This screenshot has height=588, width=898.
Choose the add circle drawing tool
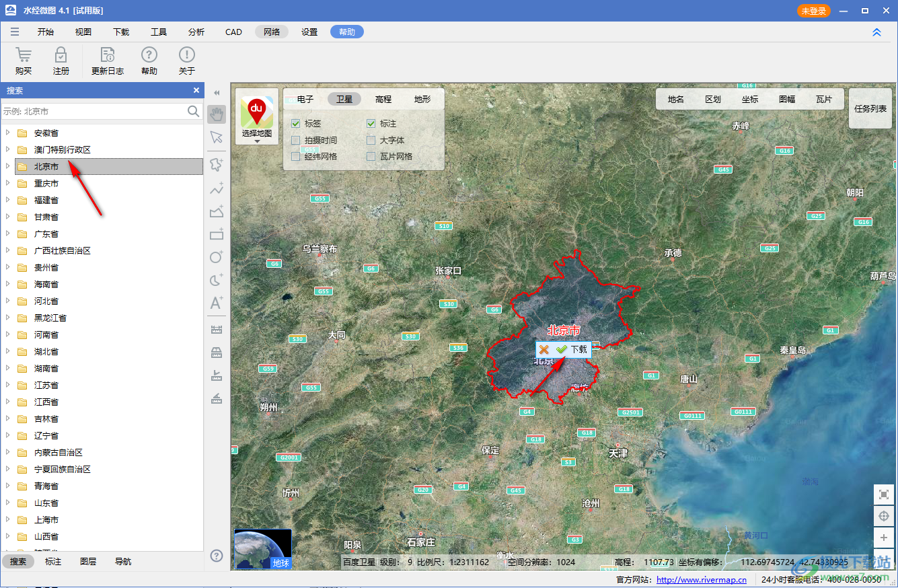click(217, 257)
